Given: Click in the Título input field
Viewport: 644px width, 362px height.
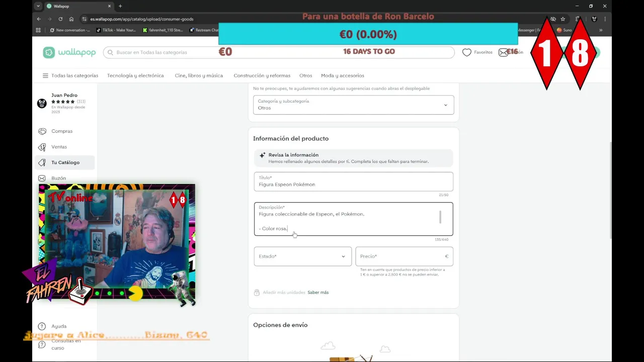Looking at the screenshot, I should tap(353, 182).
